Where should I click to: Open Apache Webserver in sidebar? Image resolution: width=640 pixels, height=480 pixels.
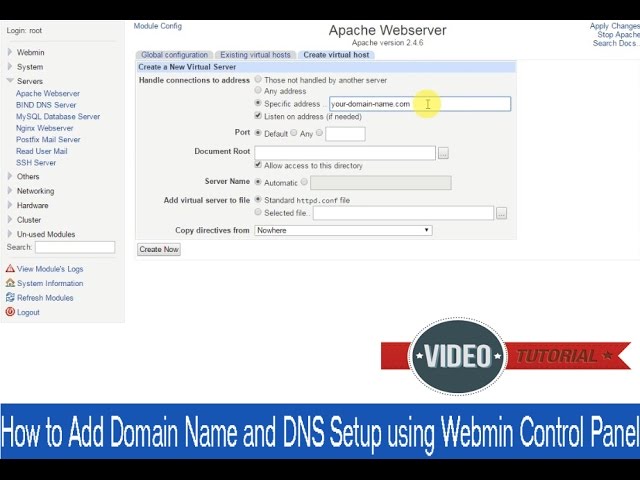click(48, 93)
